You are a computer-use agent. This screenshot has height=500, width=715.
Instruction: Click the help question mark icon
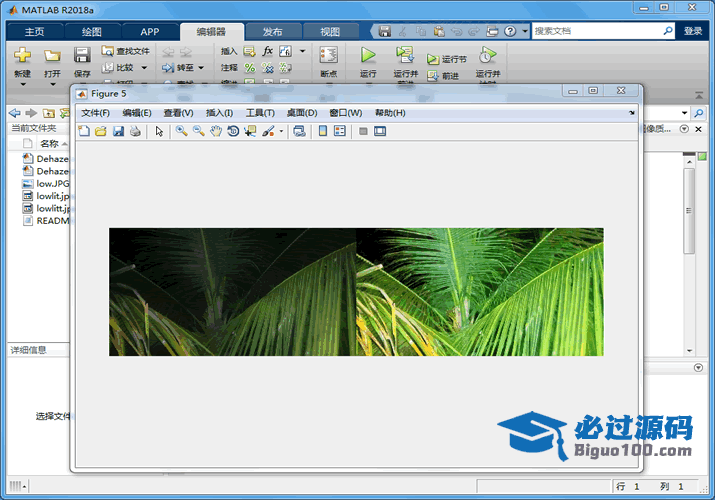point(510,31)
